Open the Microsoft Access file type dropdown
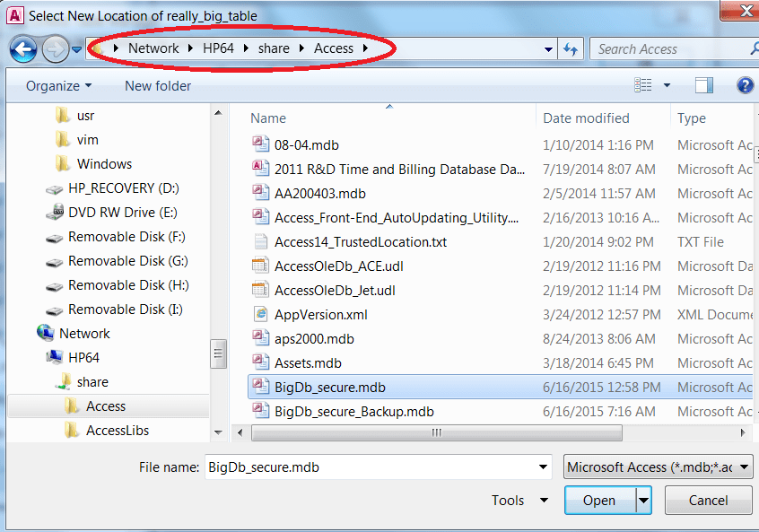The image size is (759, 532). point(659,467)
